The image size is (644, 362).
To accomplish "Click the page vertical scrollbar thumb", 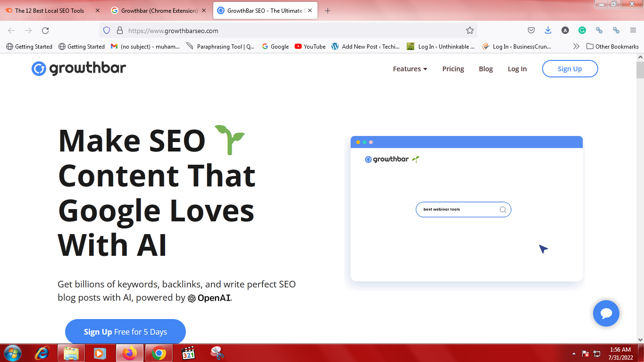I will [640, 70].
